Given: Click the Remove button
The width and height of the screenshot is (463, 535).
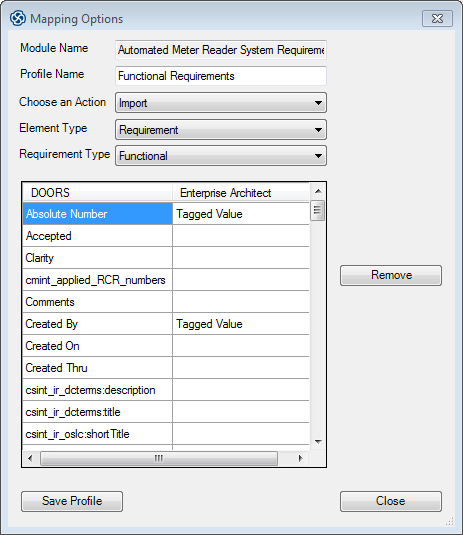Looking at the screenshot, I should coord(391,275).
